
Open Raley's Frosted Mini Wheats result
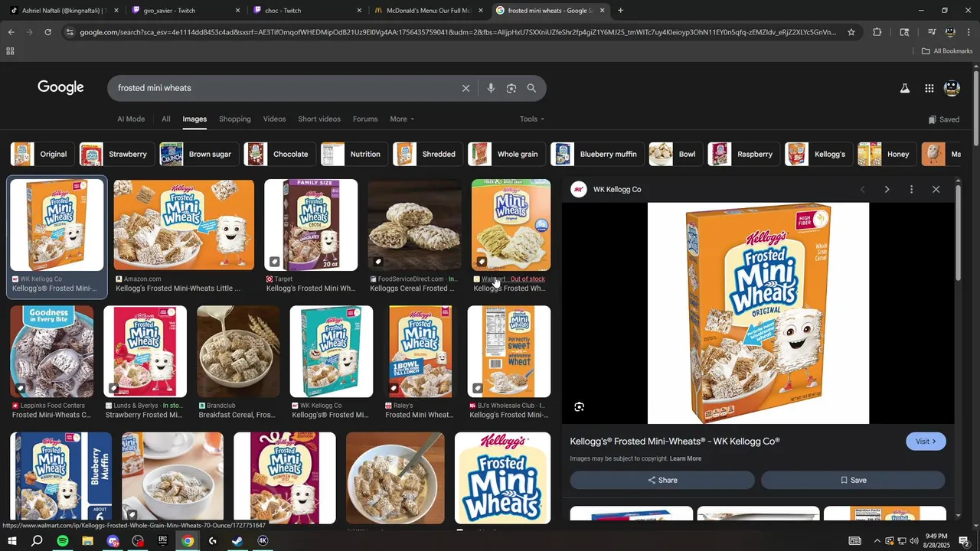click(x=420, y=363)
